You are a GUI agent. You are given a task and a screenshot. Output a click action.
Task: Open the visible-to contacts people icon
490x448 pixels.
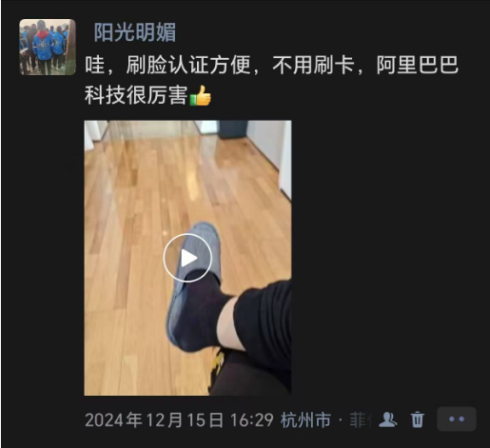[388, 419]
